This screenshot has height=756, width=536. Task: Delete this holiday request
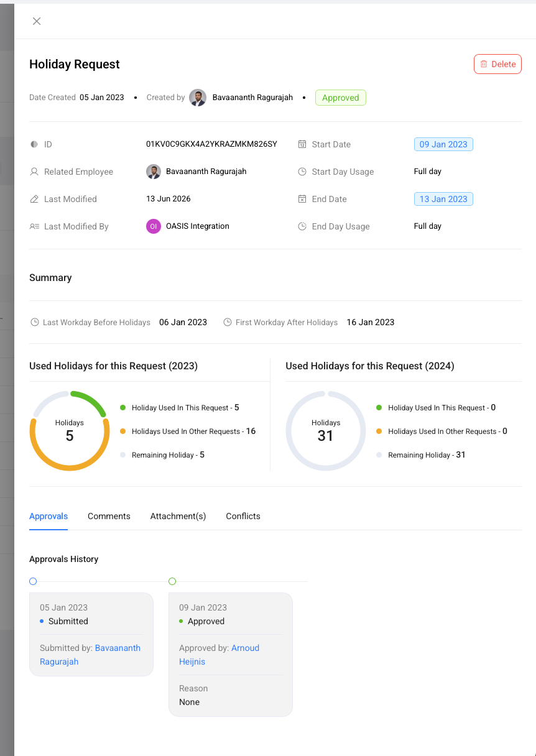click(497, 64)
